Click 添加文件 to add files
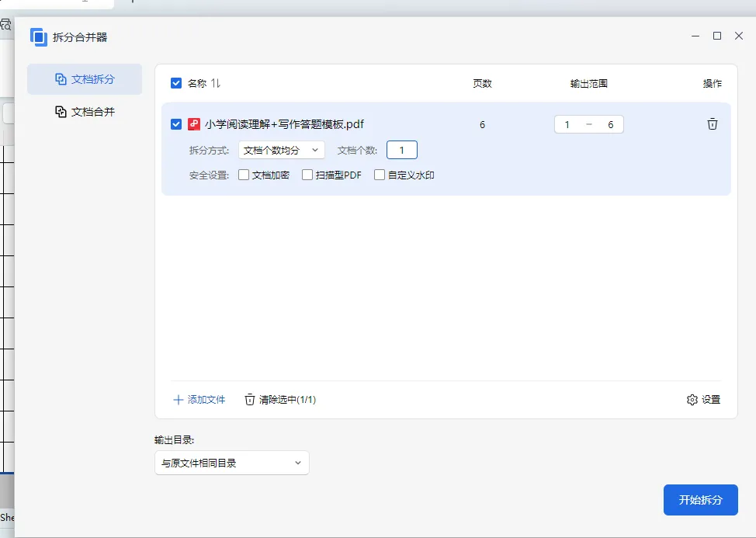 tap(199, 400)
